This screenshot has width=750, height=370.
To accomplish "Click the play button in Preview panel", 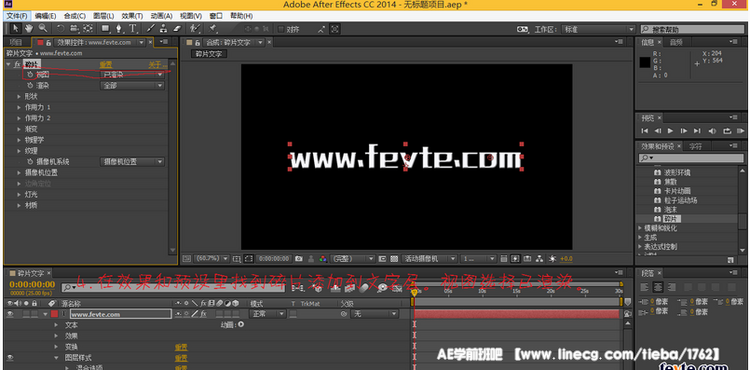I will click(671, 131).
